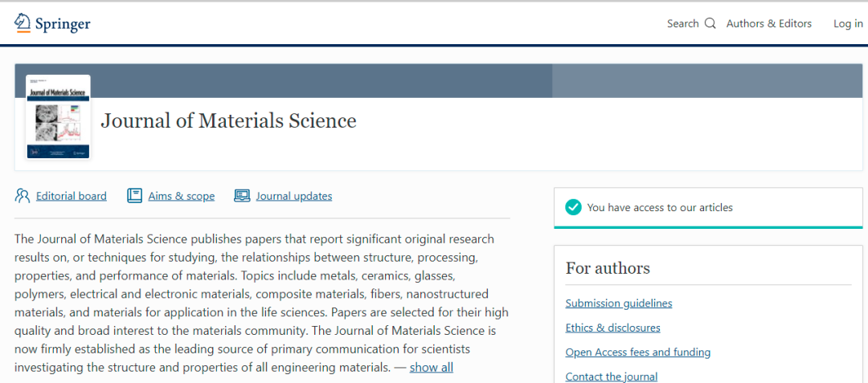Click the Springer wordmark text

(63, 24)
